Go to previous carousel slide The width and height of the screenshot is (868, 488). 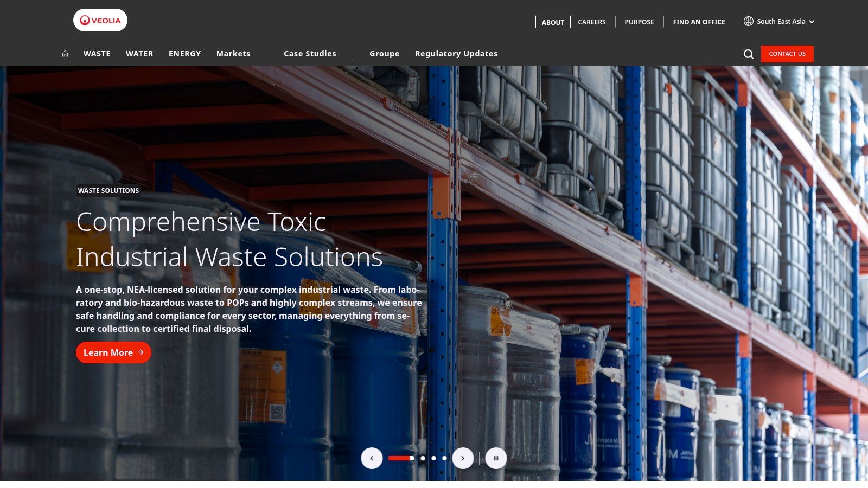372,458
